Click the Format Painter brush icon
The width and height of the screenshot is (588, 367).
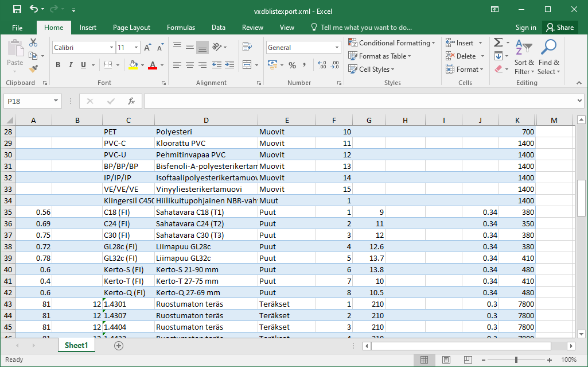point(33,69)
